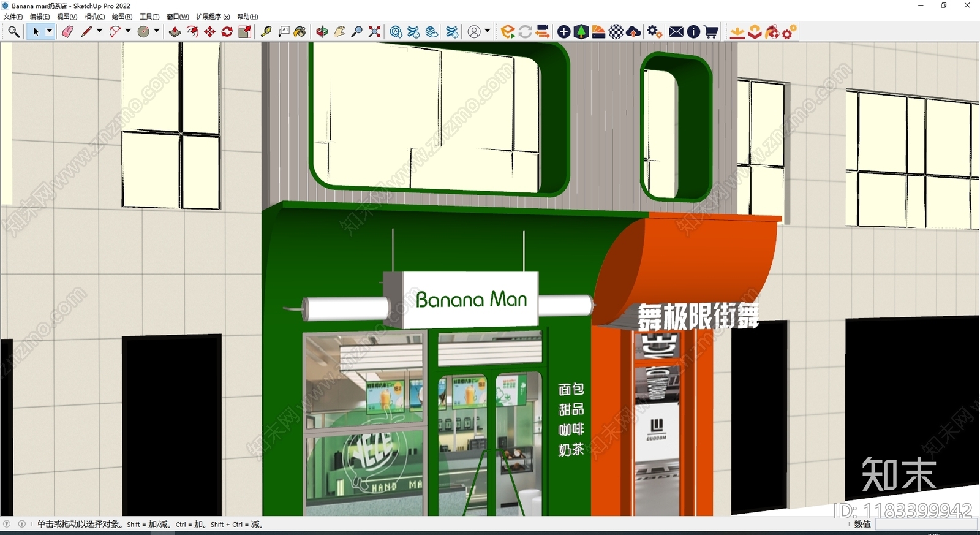Open the 视图(V) menu

click(x=67, y=17)
